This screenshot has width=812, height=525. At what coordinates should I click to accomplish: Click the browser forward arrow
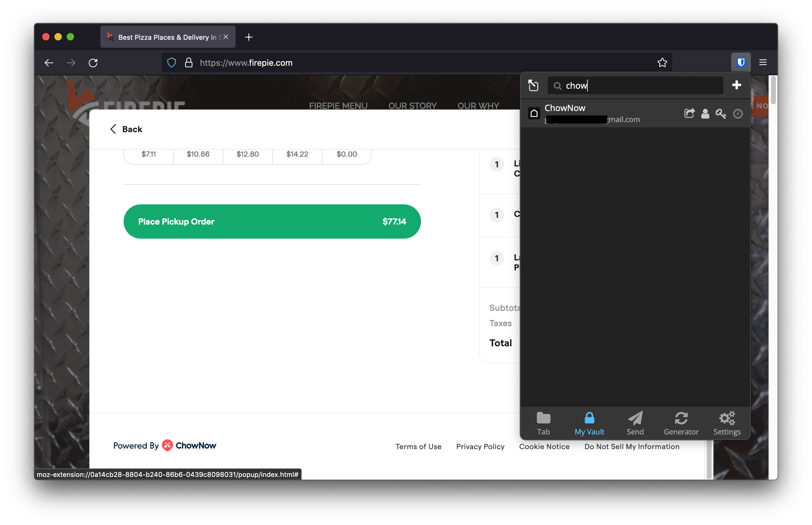[71, 63]
